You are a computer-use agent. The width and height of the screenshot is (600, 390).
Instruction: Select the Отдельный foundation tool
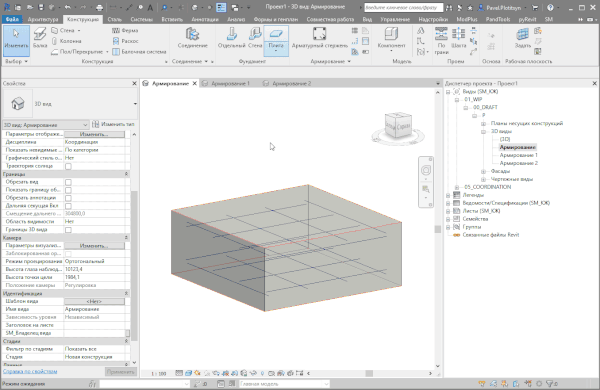[x=231, y=38]
